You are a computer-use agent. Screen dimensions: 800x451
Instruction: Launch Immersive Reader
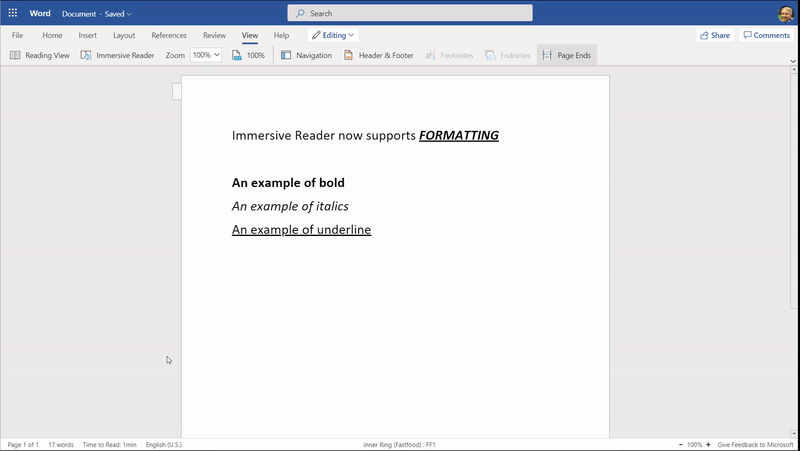coord(117,55)
